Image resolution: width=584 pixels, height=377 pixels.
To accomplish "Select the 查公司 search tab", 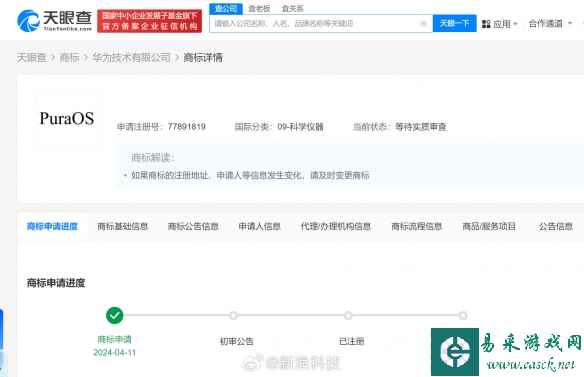I will 226,8.
